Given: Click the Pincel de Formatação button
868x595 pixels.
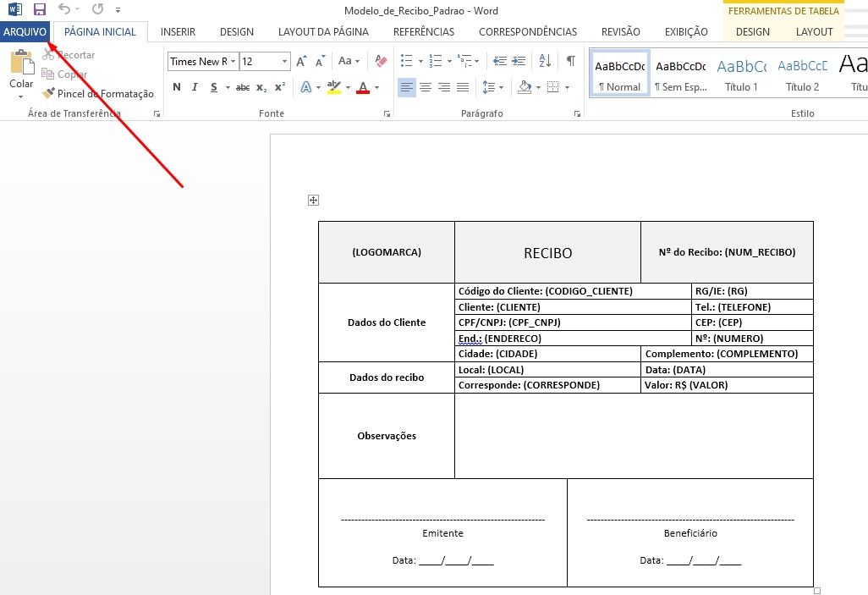Looking at the screenshot, I should click(98, 94).
